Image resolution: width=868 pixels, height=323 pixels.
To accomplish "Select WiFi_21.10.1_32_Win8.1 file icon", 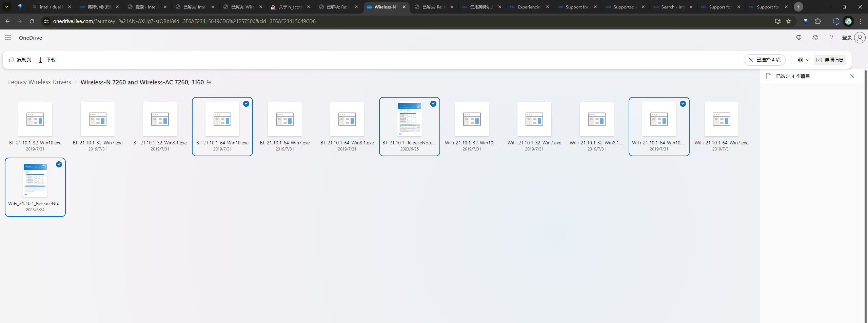I will coord(597,119).
